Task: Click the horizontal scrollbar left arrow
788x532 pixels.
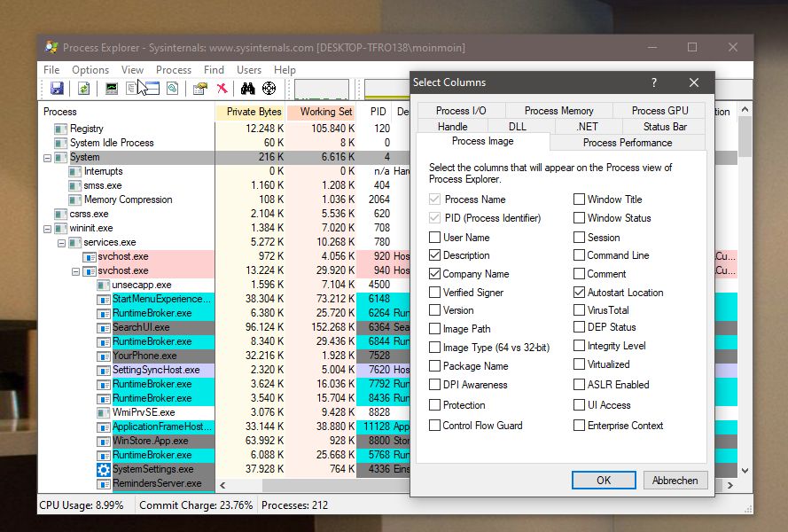Action: [222, 485]
